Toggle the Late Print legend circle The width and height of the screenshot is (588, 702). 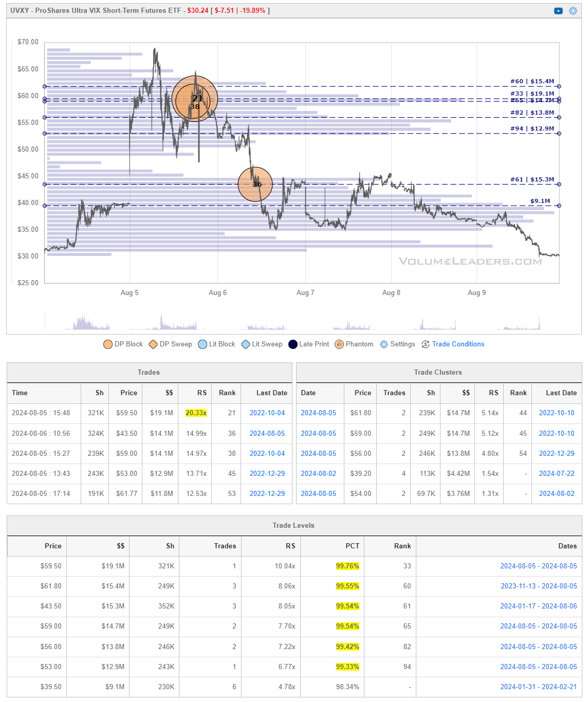[x=293, y=344]
